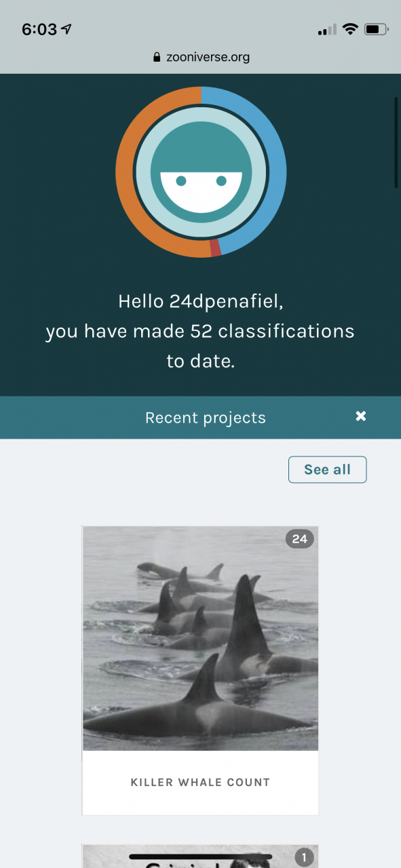
Task: Tap the badge numbered 1 on second project
Action: (305, 858)
